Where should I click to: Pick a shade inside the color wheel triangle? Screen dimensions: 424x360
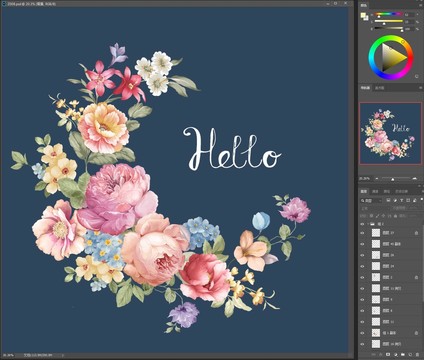(x=392, y=58)
